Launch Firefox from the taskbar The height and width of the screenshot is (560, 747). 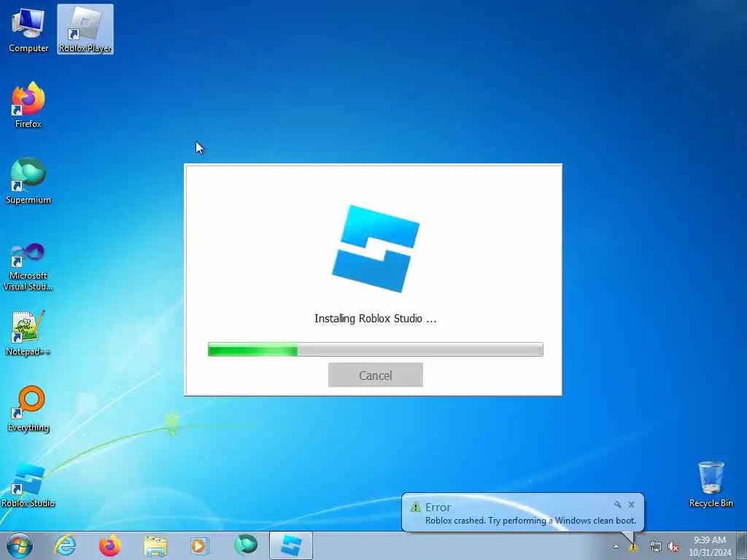coord(109,545)
